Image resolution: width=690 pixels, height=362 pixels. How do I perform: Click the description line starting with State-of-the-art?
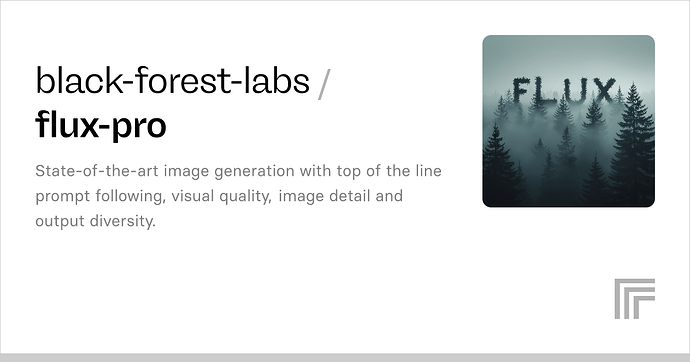(239, 171)
